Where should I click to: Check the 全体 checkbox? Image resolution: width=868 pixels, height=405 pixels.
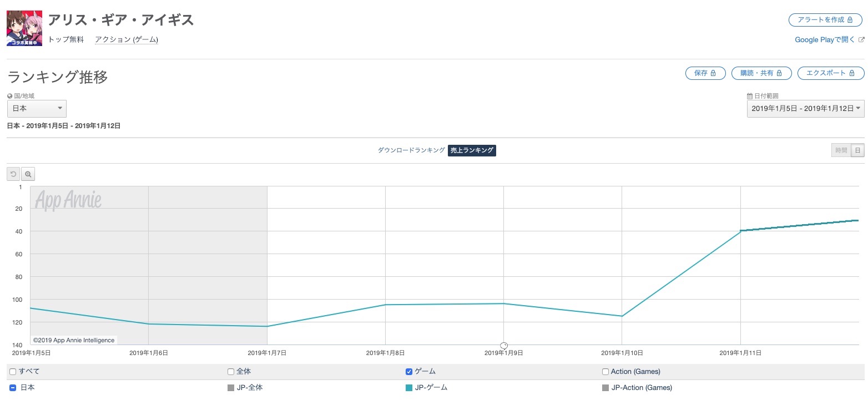click(x=231, y=372)
